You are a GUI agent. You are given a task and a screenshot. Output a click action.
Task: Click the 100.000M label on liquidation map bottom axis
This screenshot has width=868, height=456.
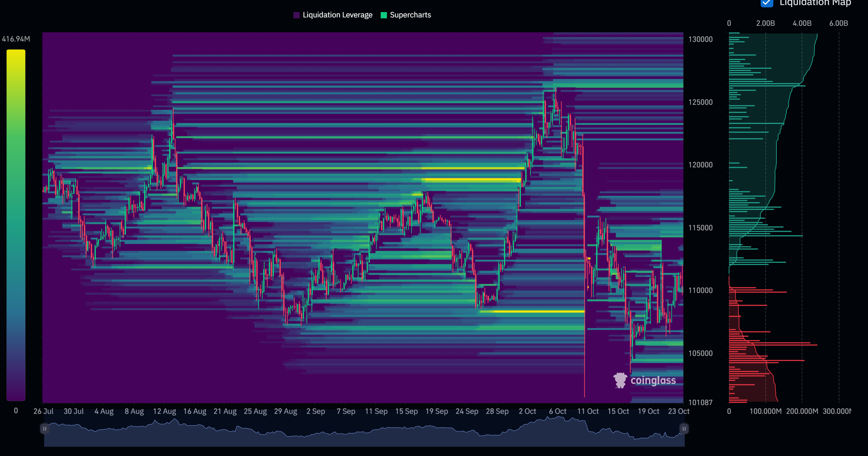point(765,412)
